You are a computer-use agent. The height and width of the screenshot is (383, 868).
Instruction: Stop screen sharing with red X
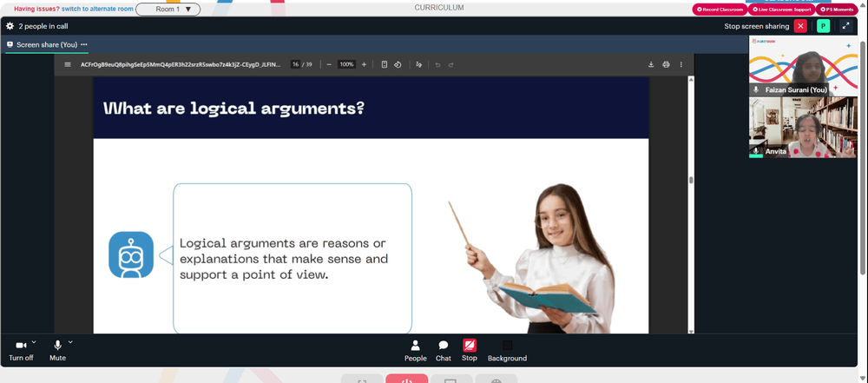click(800, 26)
